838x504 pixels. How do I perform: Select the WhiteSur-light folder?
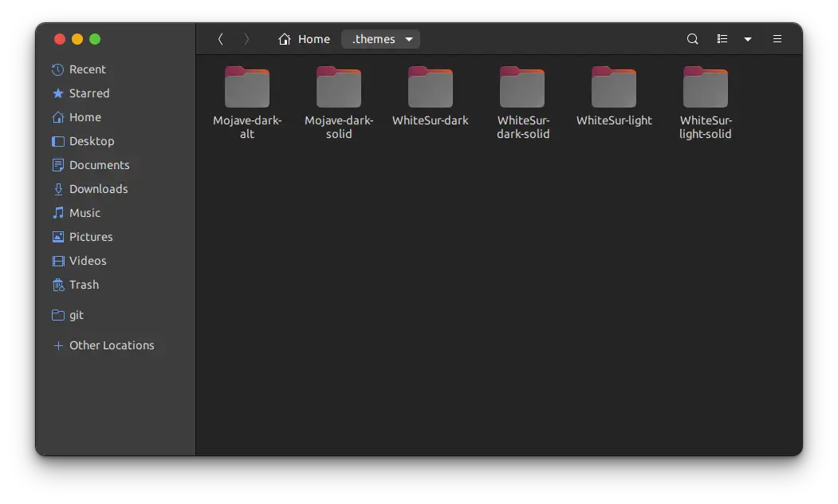tap(614, 96)
